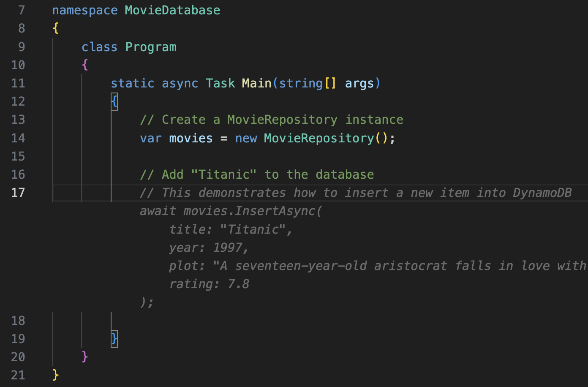Click the await keyword before movies.InsertAsync
This screenshot has height=387, width=588.
(158, 210)
